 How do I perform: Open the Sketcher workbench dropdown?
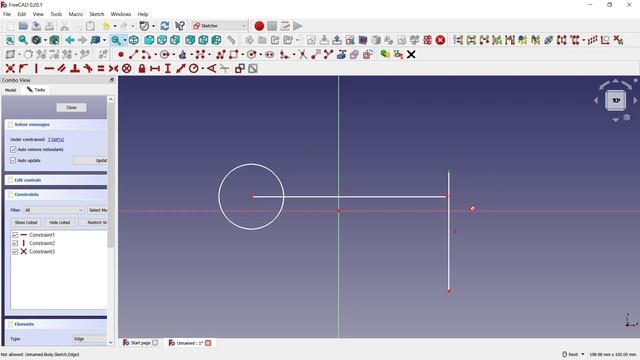(220, 26)
